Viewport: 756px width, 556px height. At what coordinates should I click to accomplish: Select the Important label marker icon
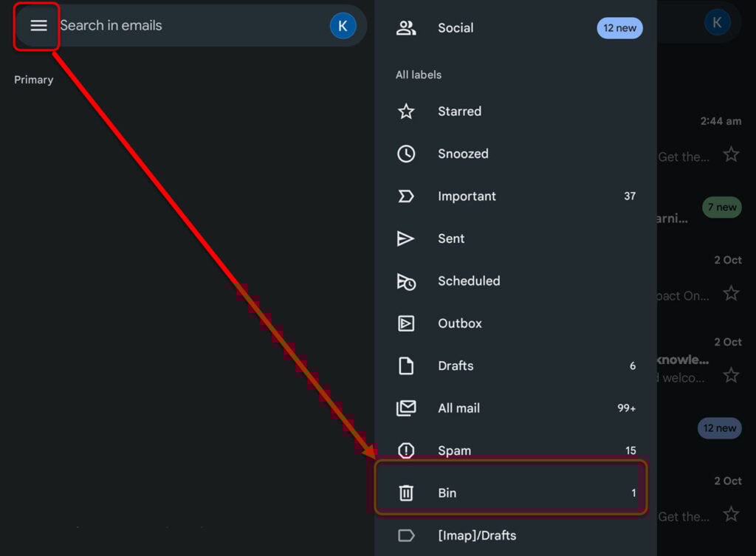point(406,196)
